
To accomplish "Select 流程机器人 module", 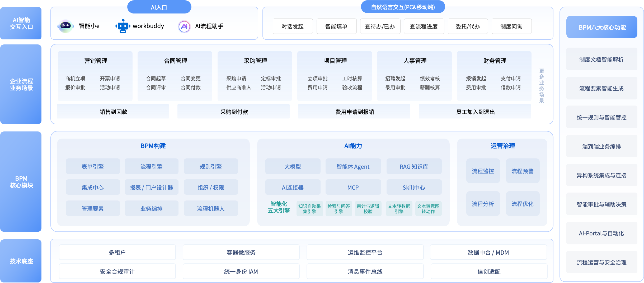I will point(211,208).
